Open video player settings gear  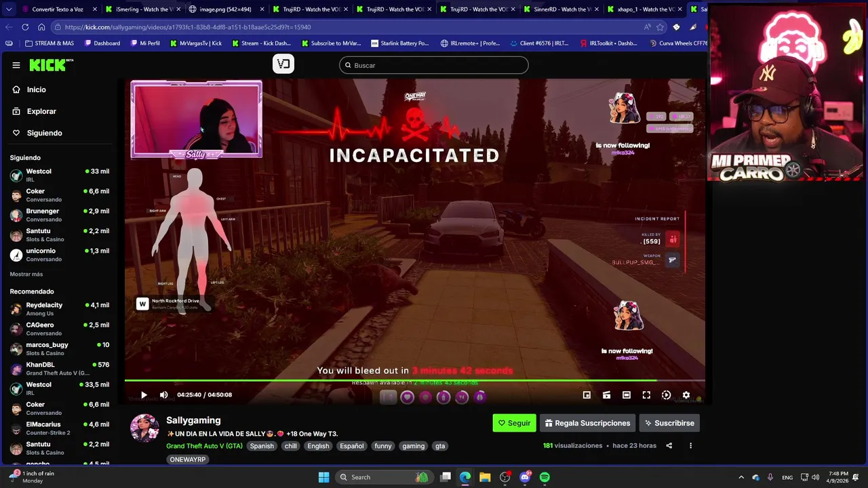coord(686,395)
